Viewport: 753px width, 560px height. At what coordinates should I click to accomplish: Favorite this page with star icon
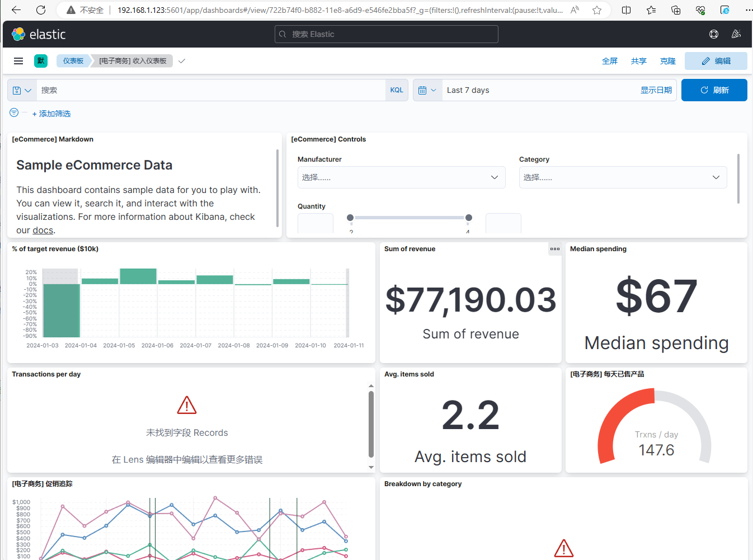tap(597, 10)
